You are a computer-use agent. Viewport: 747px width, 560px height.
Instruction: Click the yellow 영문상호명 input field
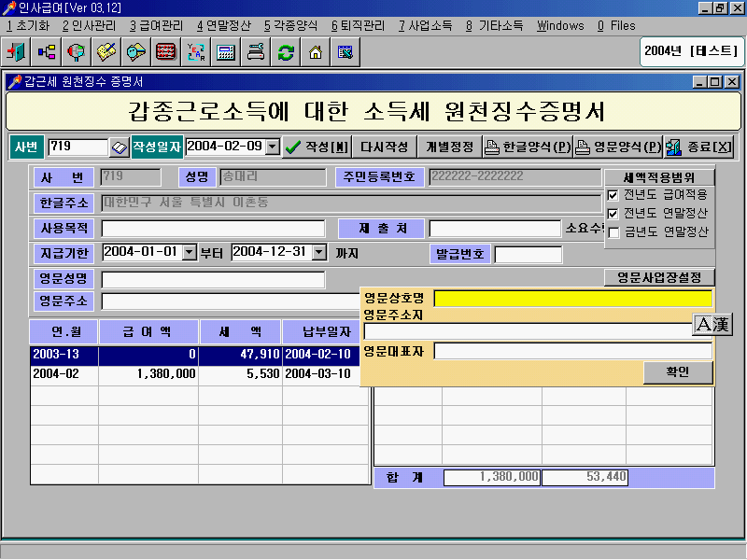(x=572, y=299)
